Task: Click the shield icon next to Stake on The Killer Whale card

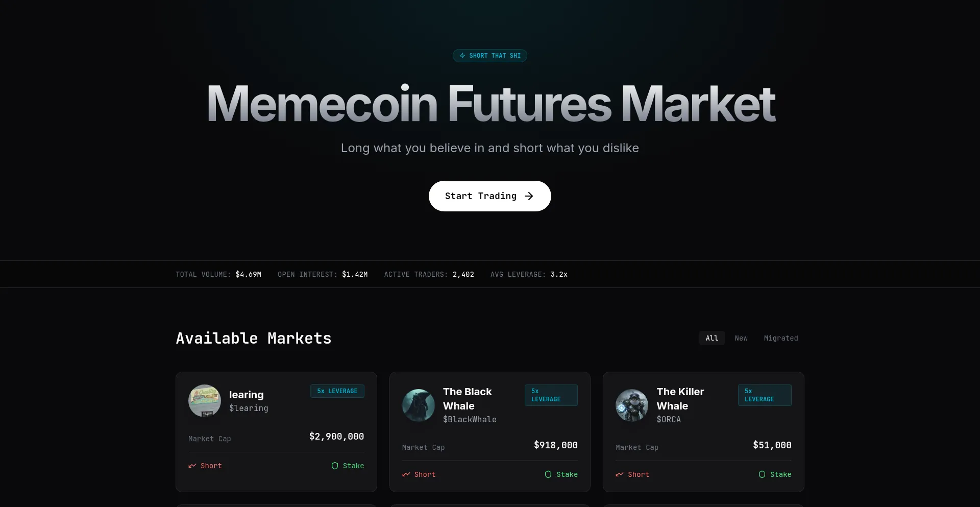Action: 762,474
